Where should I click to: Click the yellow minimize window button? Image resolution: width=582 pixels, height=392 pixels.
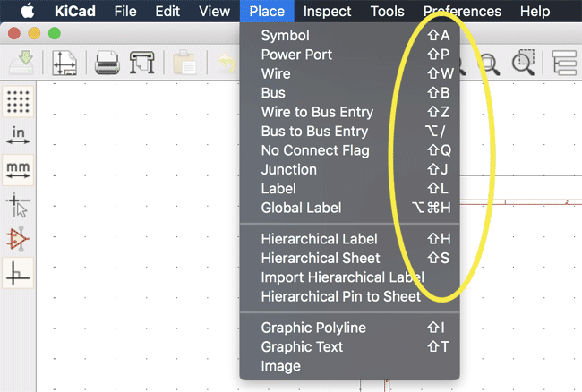[34, 33]
